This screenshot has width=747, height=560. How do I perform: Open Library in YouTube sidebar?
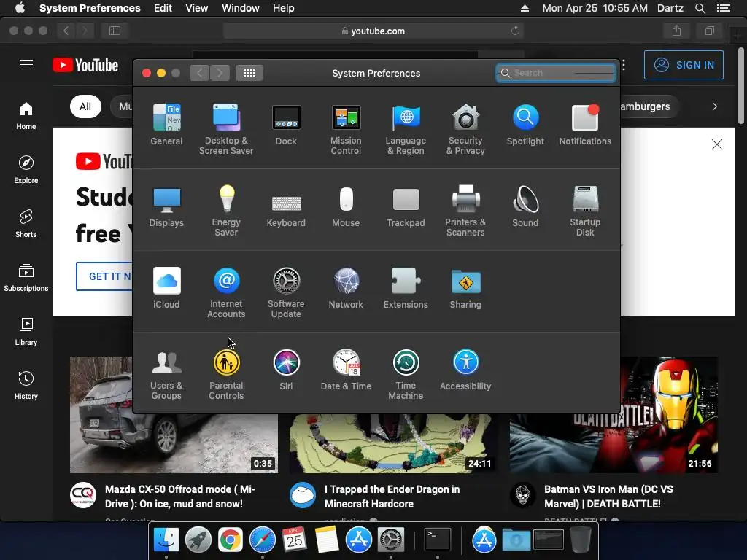[x=26, y=332]
